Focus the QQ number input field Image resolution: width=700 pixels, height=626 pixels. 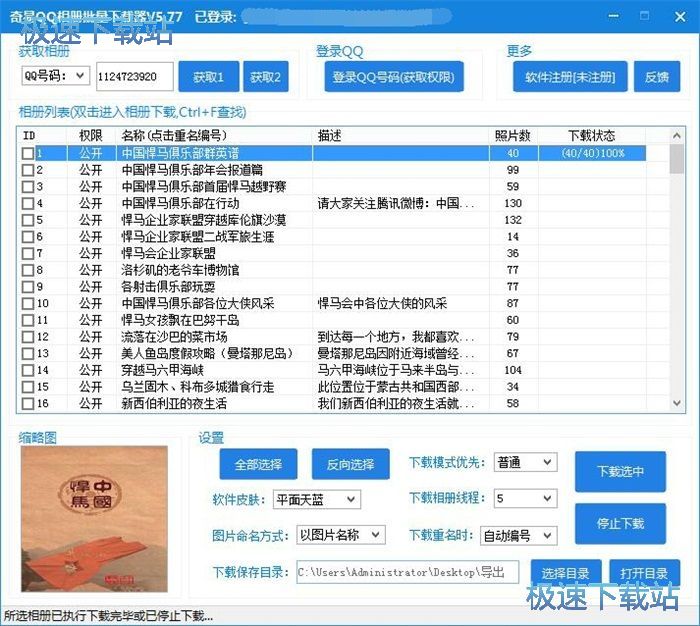tap(134, 76)
